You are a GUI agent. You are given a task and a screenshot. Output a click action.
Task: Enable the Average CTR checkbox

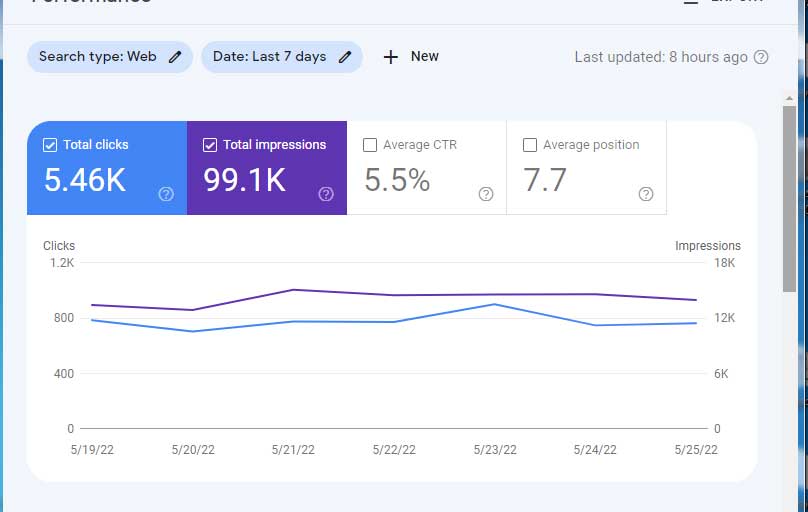point(370,145)
